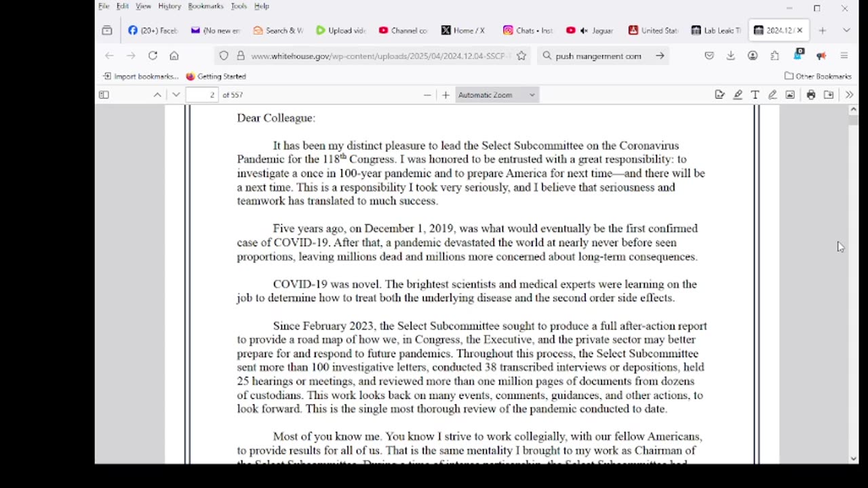Switch to the Upload video tab
This screenshot has width=868, height=488.
click(x=340, y=30)
